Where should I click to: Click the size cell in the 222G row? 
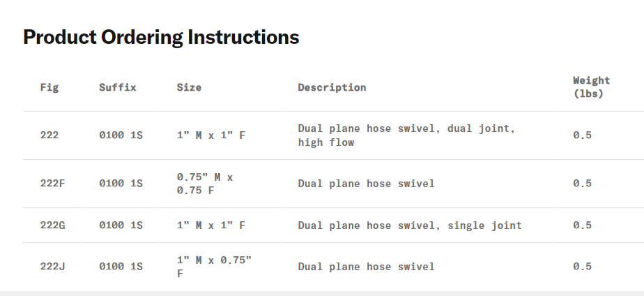(211, 225)
